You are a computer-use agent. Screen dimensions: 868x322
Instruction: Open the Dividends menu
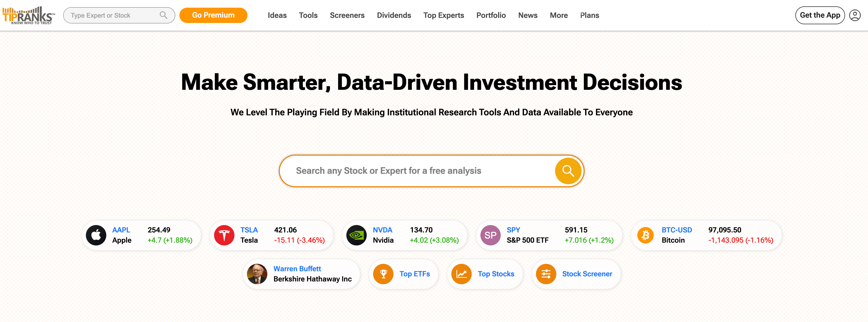point(394,15)
